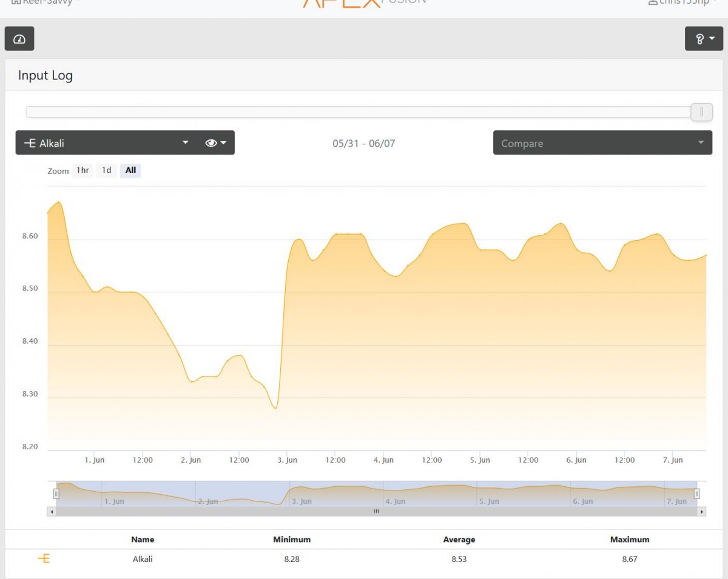Open the dashboard gauge icon button

[x=19, y=39]
